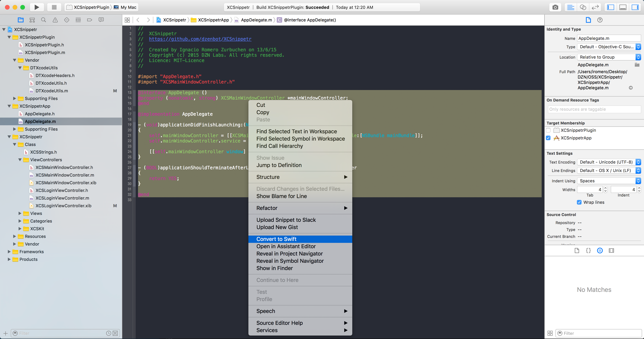
Task: Choose Convert to Swift menu item
Action: point(276,239)
